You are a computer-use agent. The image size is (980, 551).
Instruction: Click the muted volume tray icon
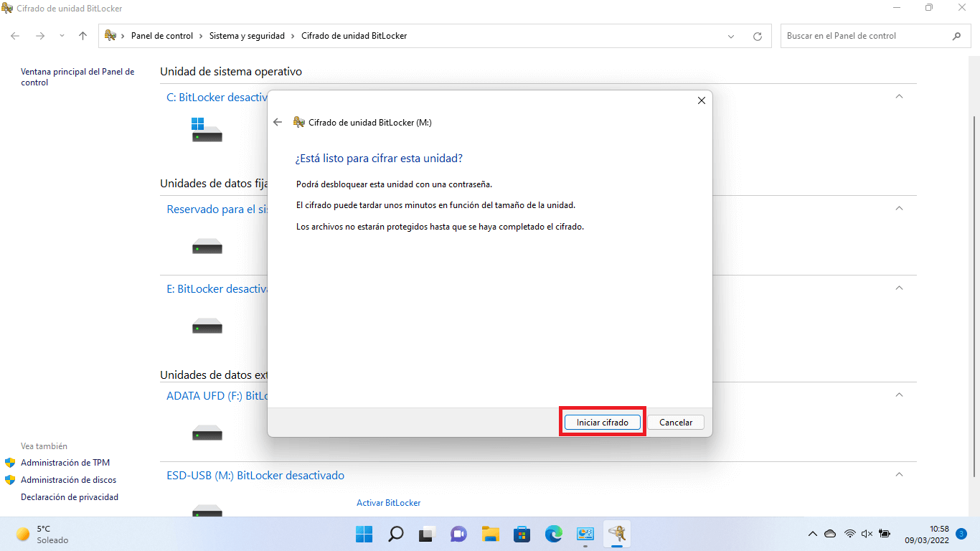pos(867,534)
